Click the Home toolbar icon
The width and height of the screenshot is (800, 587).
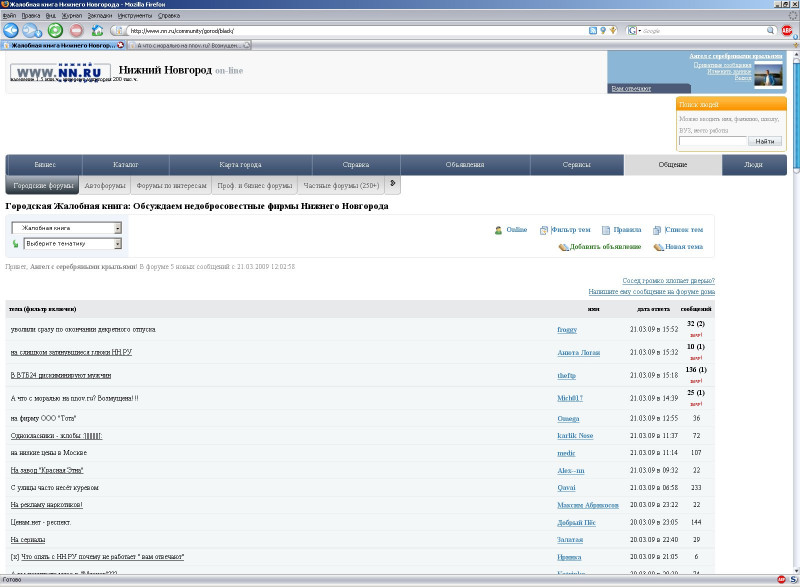click(x=98, y=30)
